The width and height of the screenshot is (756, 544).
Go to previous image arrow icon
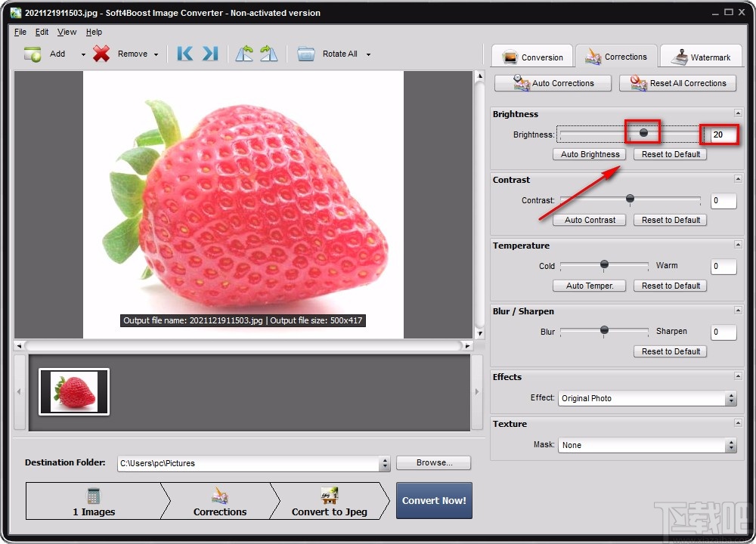click(x=184, y=54)
